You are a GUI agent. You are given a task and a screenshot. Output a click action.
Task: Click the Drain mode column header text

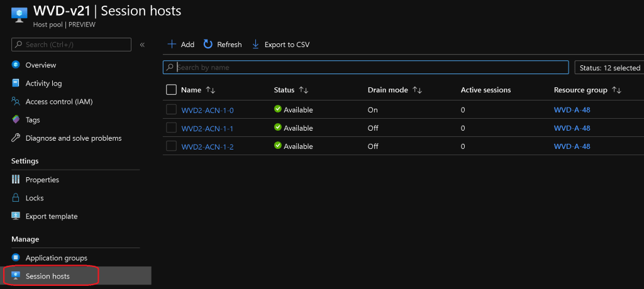tap(387, 90)
